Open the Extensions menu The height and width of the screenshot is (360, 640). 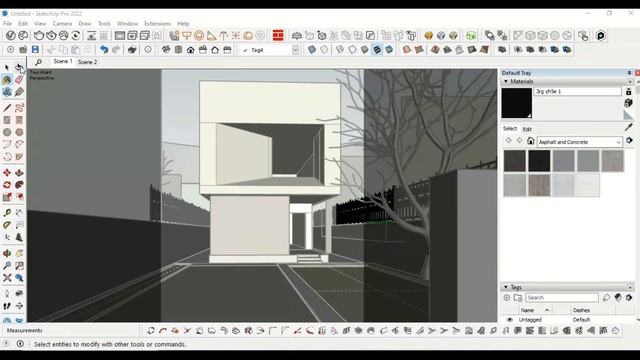pyautogui.click(x=158, y=23)
